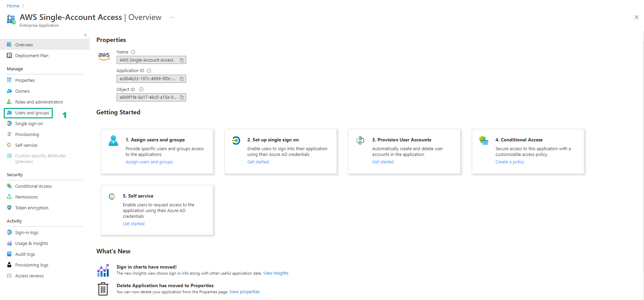Click the Assign users and groups link

click(x=149, y=162)
